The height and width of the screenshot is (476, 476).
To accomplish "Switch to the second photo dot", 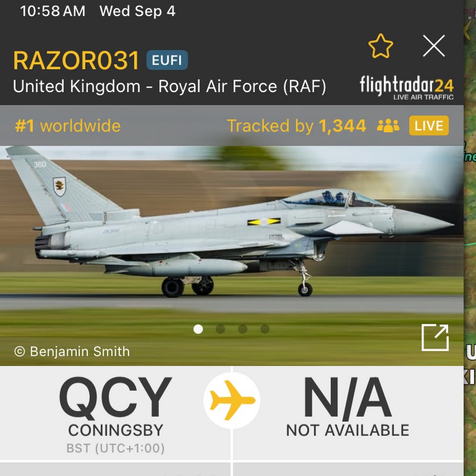I will [x=221, y=329].
